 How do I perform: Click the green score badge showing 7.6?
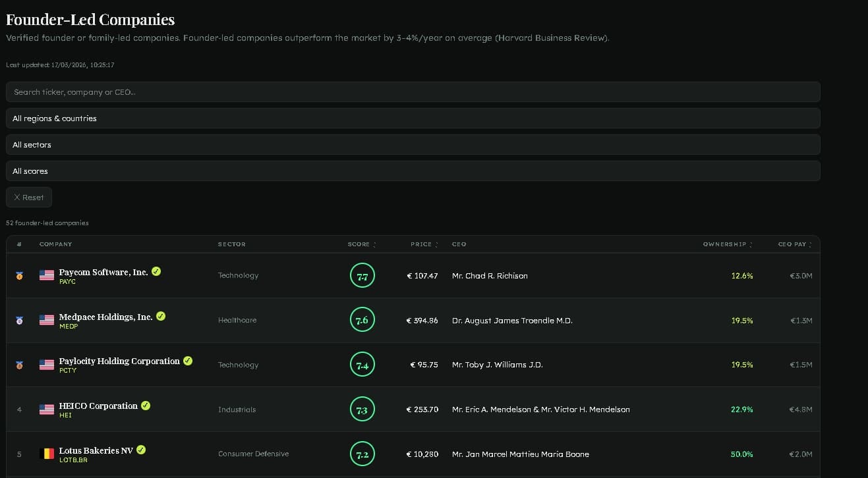point(362,320)
